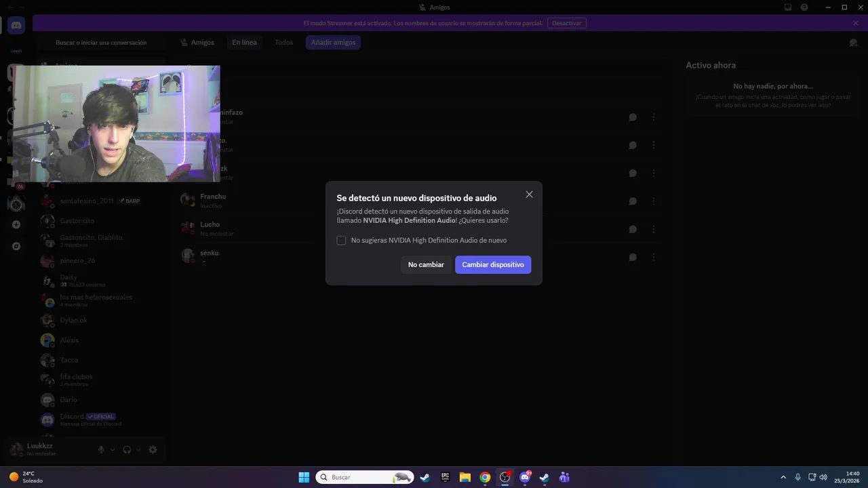Open Discord help question mark icon
Viewport: 868px width, 488px height.
804,7
